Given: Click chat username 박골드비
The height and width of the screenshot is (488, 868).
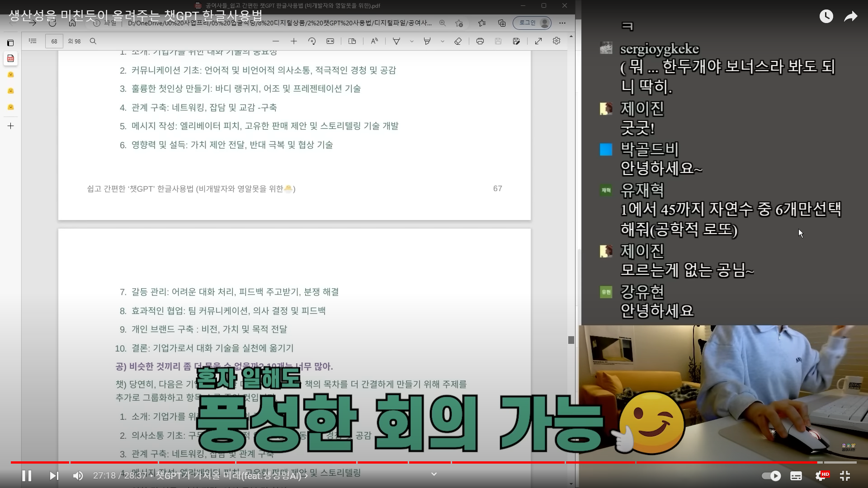Looking at the screenshot, I should (x=649, y=149).
